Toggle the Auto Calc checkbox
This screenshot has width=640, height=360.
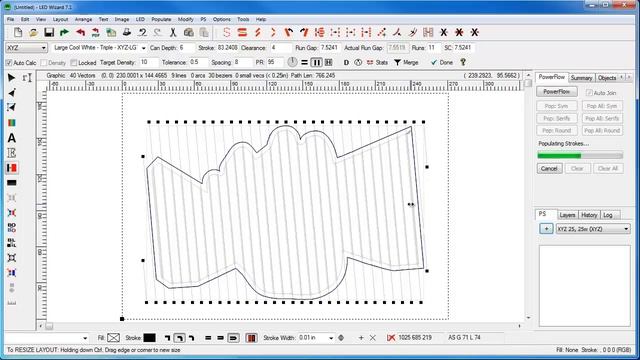coord(9,63)
